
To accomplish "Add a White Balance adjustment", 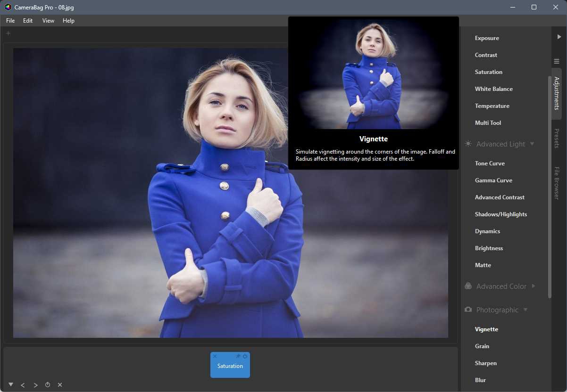I will 493,89.
